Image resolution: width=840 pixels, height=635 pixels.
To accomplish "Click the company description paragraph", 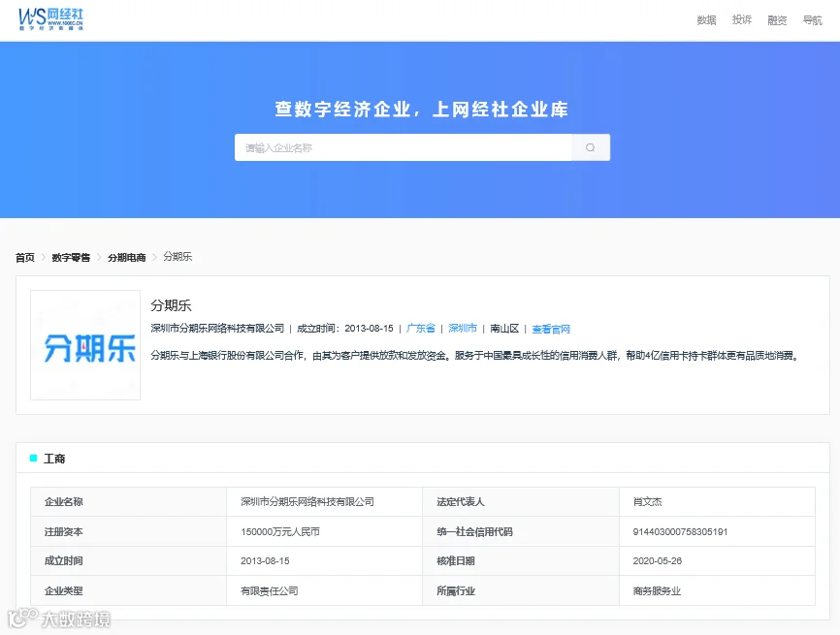I will (x=475, y=356).
